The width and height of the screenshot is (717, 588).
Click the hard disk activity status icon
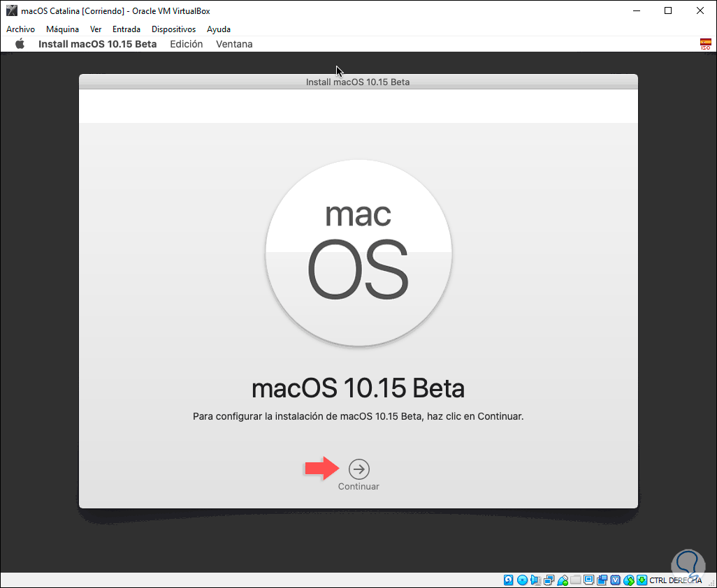pyautogui.click(x=509, y=580)
